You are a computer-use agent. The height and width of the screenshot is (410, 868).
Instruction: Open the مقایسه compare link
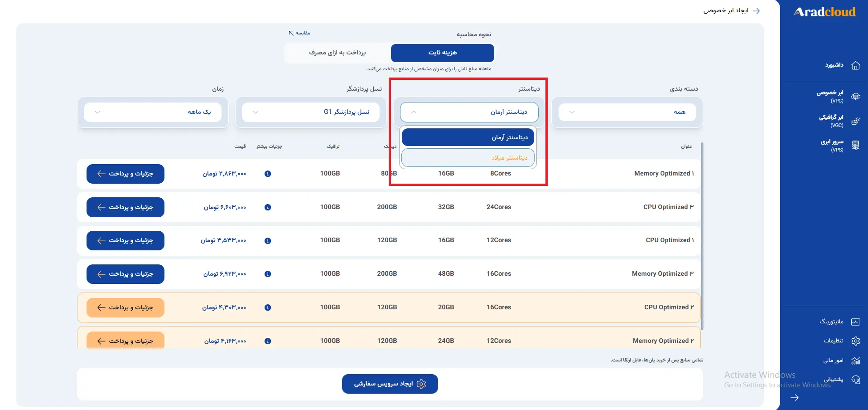coord(299,33)
